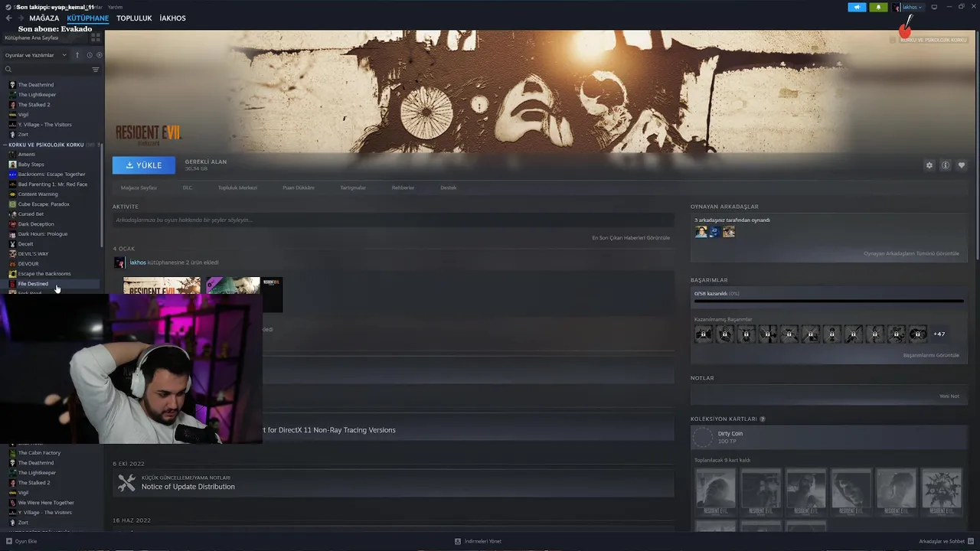This screenshot has height=551, width=980.
Task: Open the library grid view icon
Action: (x=96, y=37)
